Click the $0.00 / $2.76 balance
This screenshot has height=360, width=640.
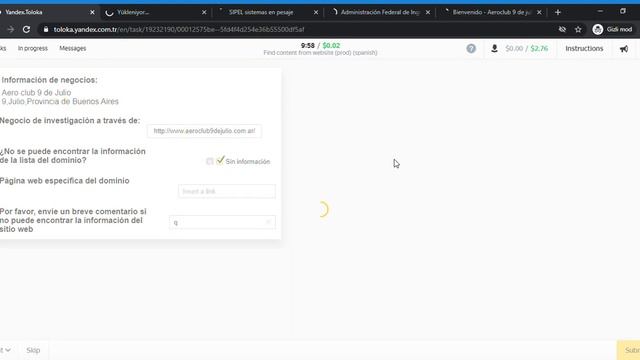click(527, 49)
